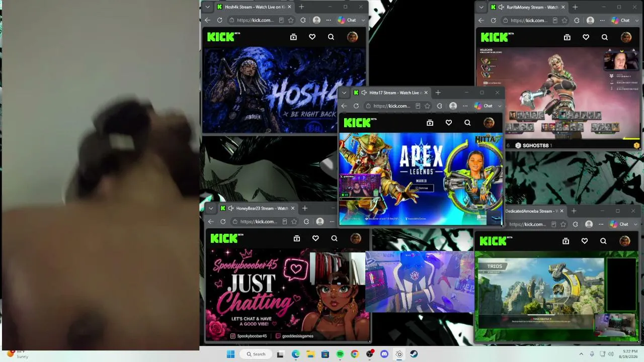The width and height of the screenshot is (644, 362).
Task: Open Kick search in the HoneyBear23 window
Action: [335, 238]
